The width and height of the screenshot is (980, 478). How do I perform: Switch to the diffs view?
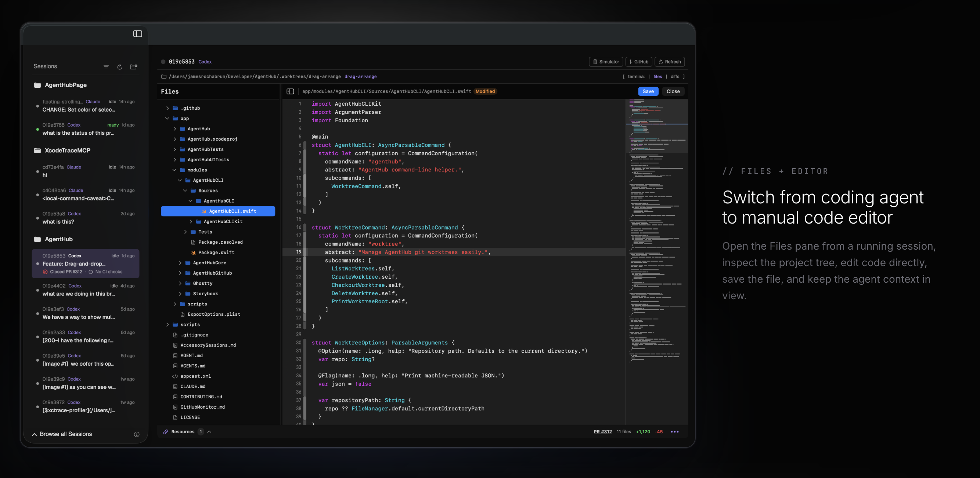point(674,76)
